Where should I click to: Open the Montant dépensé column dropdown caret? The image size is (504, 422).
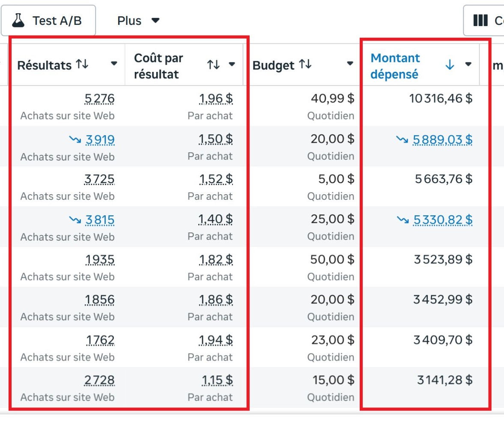(x=468, y=64)
